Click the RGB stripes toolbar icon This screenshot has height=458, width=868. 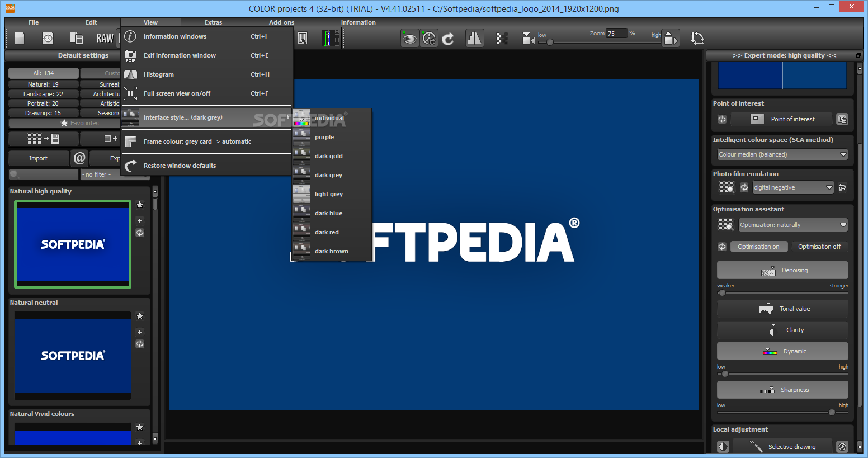click(x=331, y=38)
